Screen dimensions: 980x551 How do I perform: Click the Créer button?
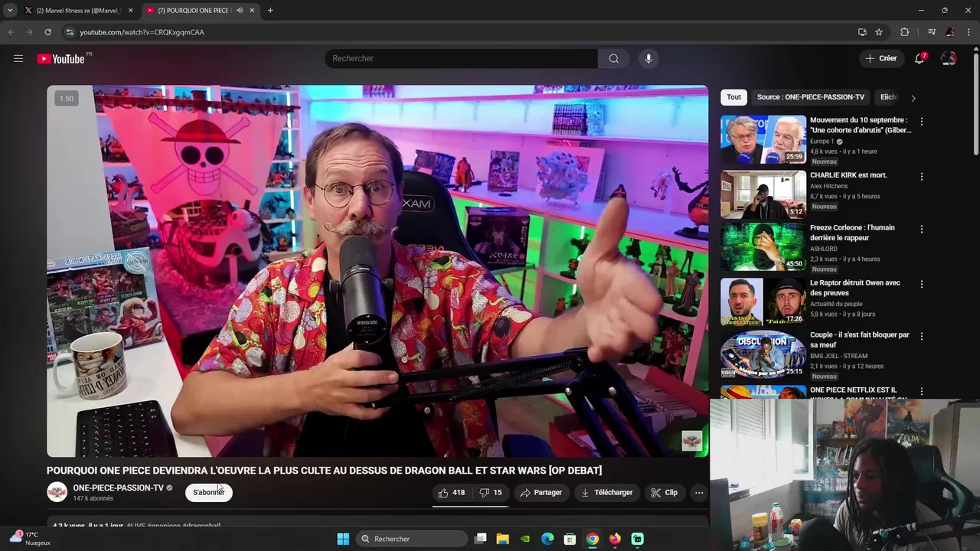880,58
